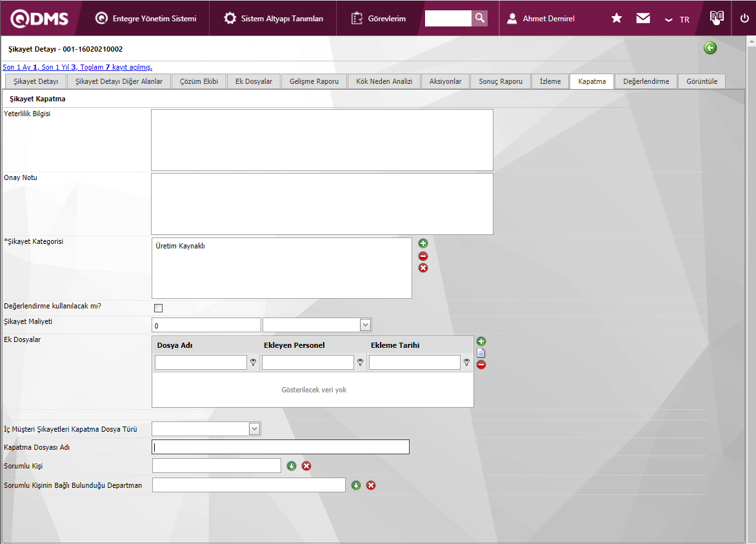Open Görevlerim in top navigation
This screenshot has height=544, width=756.
tap(379, 19)
